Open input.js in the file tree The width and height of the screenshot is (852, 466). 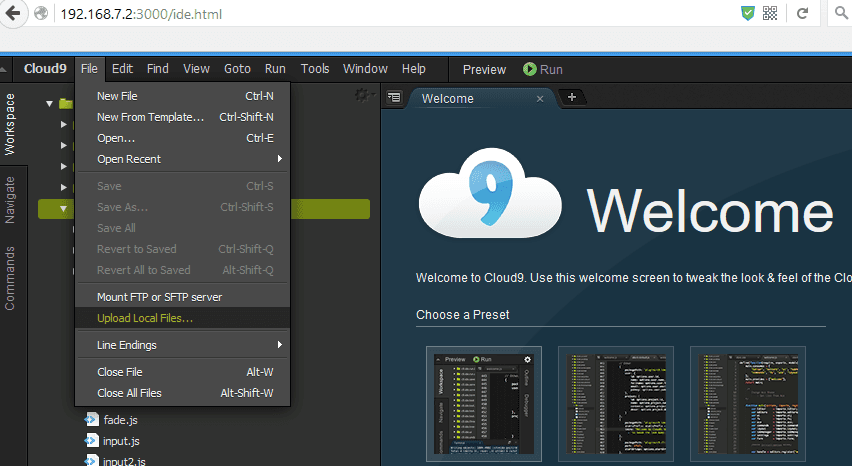(x=121, y=441)
